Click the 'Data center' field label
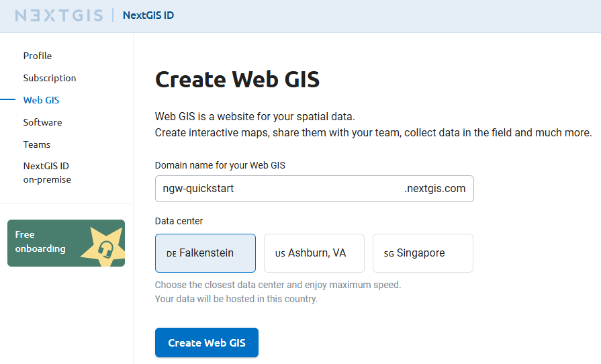The width and height of the screenshot is (601, 364). coord(179,221)
